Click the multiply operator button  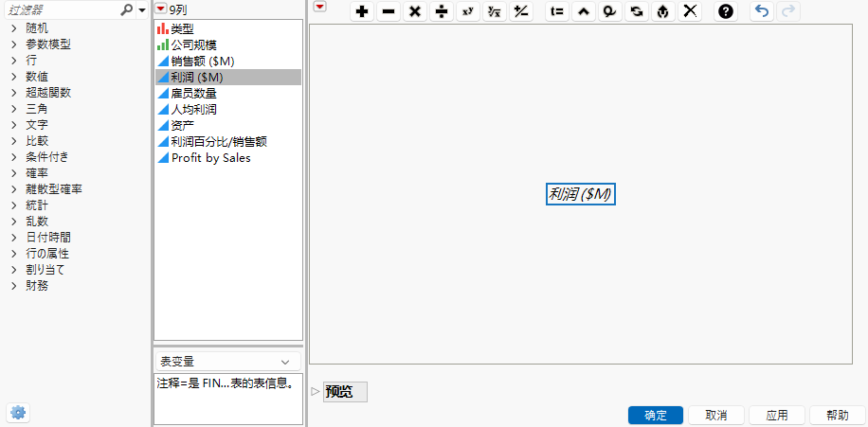click(x=415, y=11)
